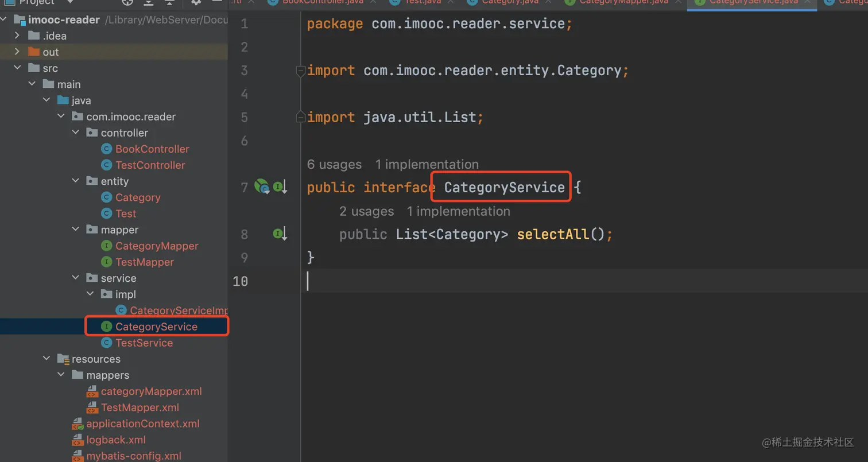Screen dimensions: 868x462
Task: Click the orange folder icon beside out
Action: (34, 52)
